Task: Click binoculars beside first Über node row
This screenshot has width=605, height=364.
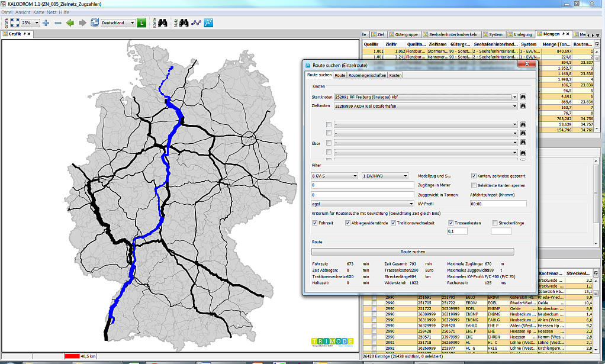Action: 523,124
